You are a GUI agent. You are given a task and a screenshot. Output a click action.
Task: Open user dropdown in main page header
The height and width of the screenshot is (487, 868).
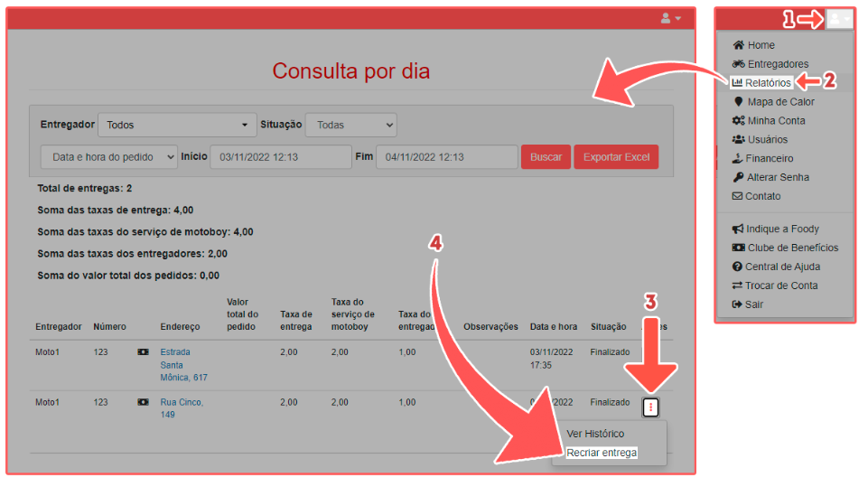click(671, 18)
